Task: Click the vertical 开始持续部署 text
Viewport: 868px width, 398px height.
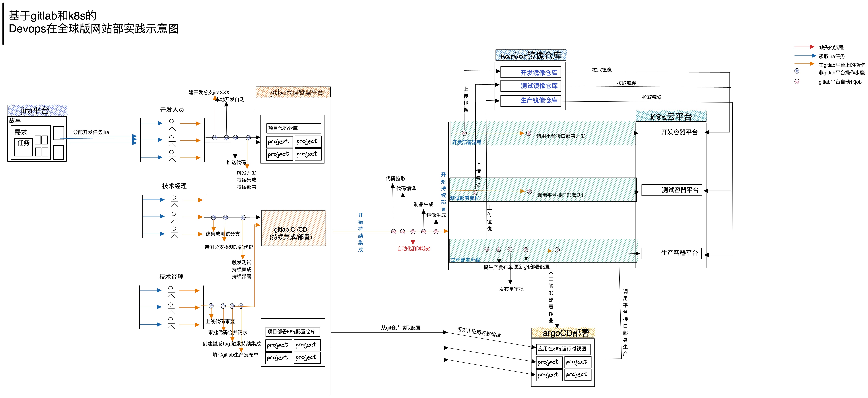Action: [x=443, y=192]
